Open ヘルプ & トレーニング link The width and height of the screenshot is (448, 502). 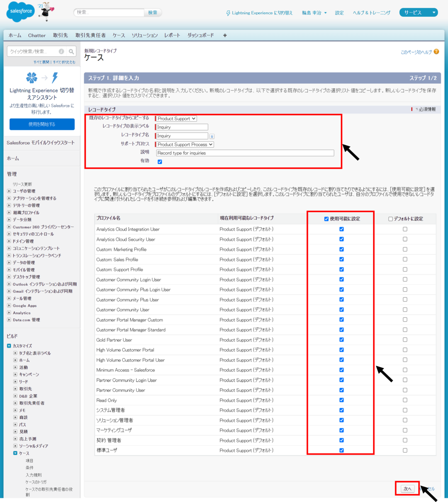pos(371,13)
